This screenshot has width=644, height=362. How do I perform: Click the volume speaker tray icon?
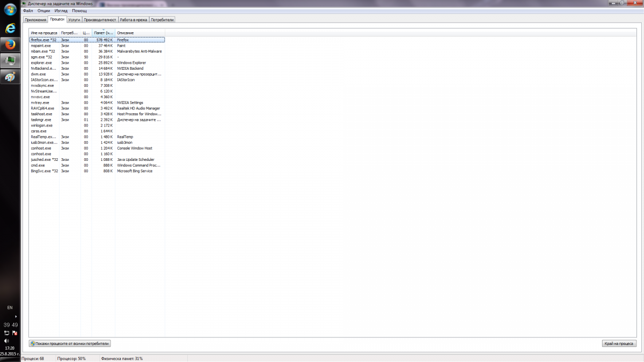[6, 341]
